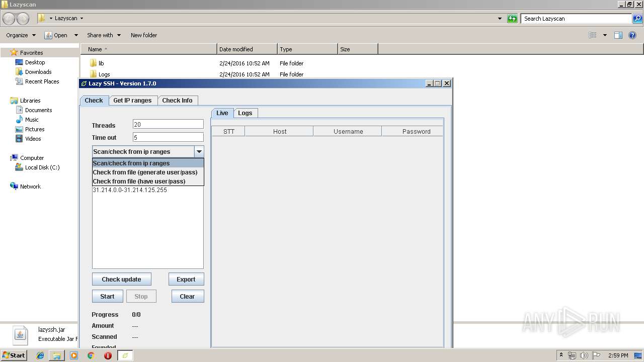
Task: Click the Check update button
Action: (121, 280)
